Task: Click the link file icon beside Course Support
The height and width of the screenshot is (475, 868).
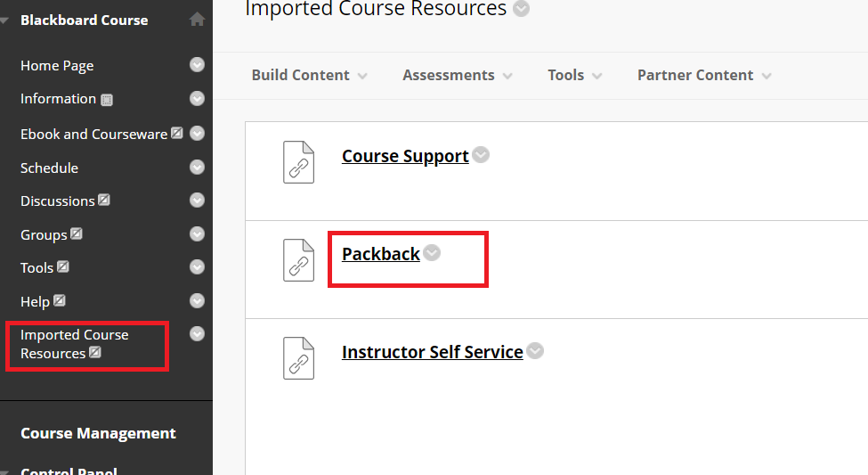Action: [298, 162]
